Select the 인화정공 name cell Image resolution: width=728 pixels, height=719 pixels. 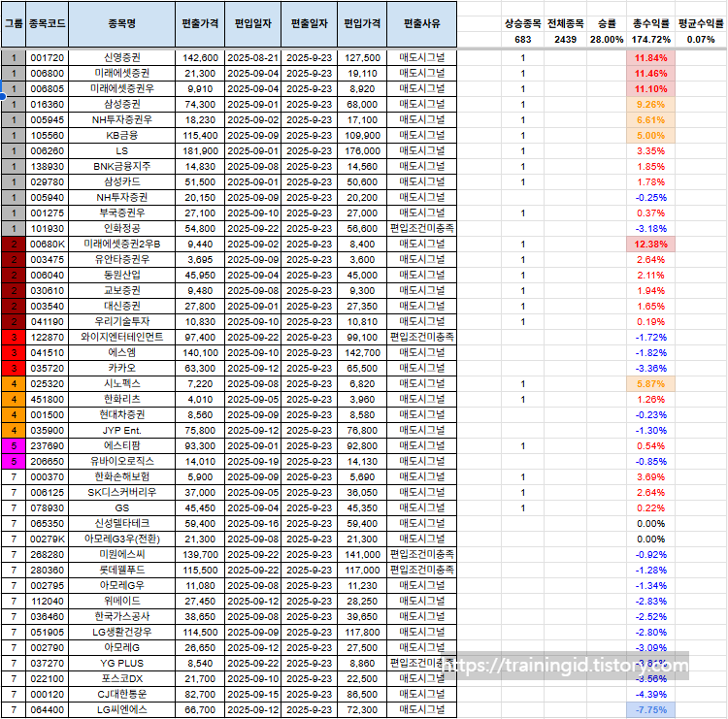coord(121,229)
